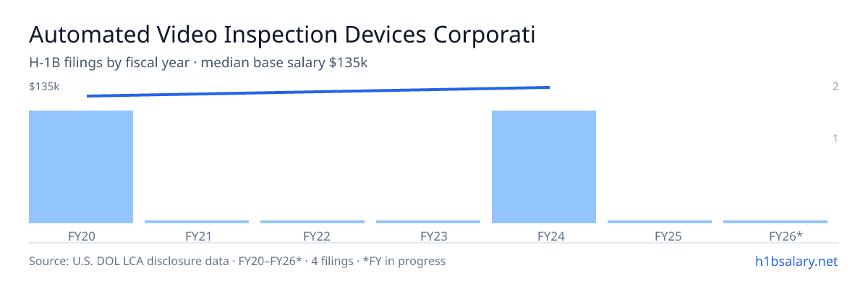Click the blue median salary trend line

(x=318, y=92)
